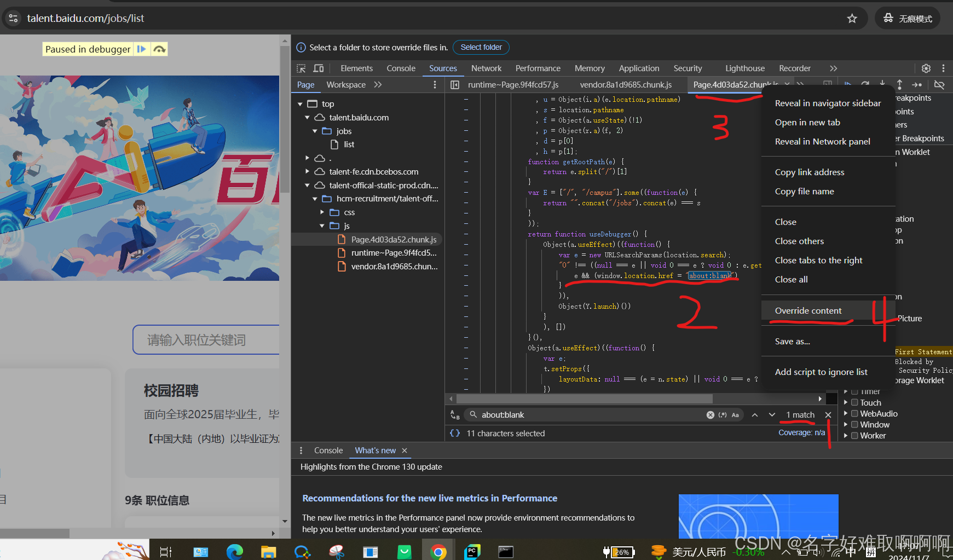
Task: Choose Override content from context menu
Action: (x=828, y=310)
